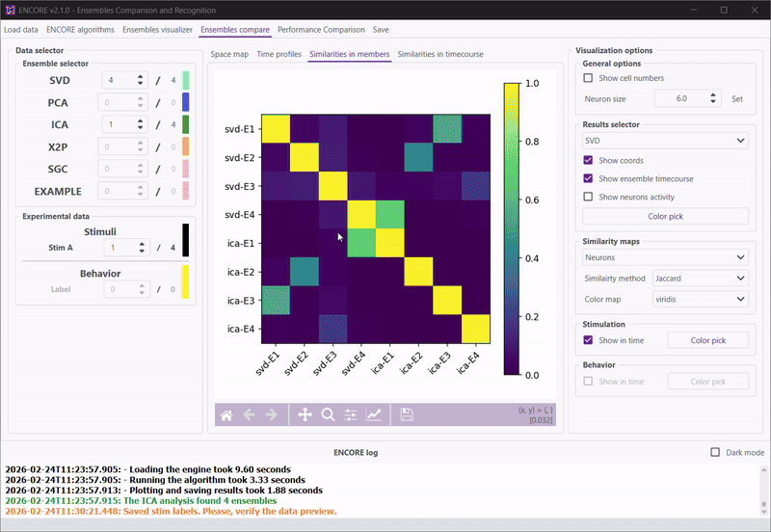Increase the ICA ensemble spinner
The height and width of the screenshot is (532, 771).
pyautogui.click(x=140, y=121)
